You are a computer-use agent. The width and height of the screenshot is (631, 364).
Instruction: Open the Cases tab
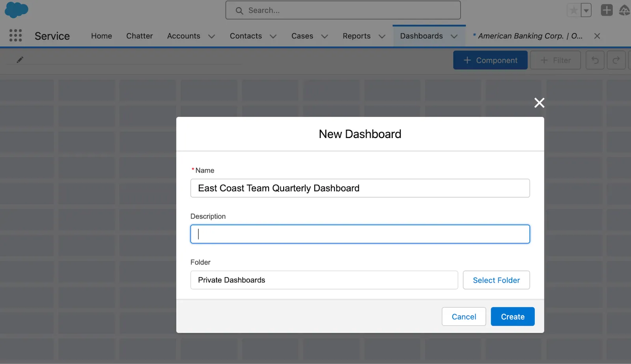pos(302,36)
